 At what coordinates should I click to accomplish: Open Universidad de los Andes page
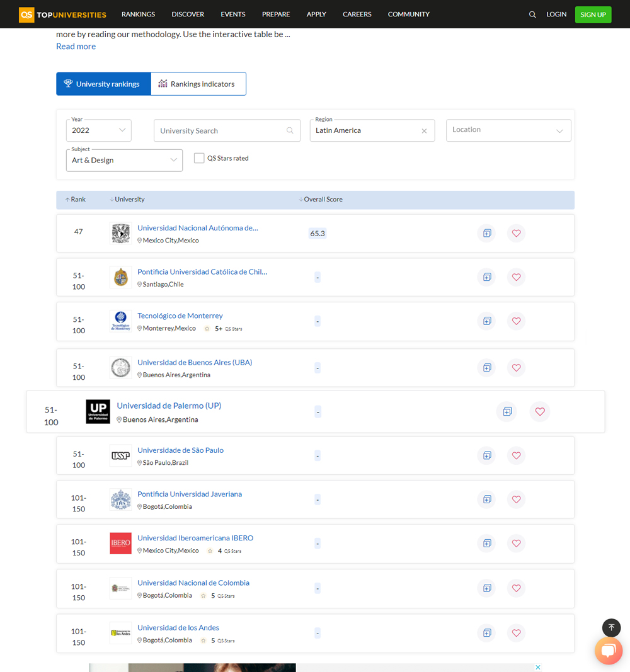pos(178,627)
